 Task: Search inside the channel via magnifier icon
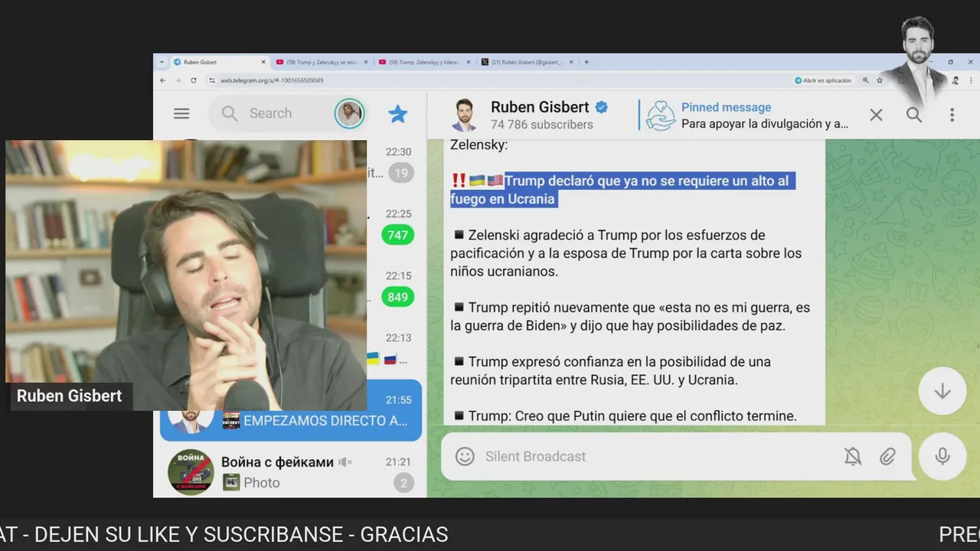coord(914,115)
